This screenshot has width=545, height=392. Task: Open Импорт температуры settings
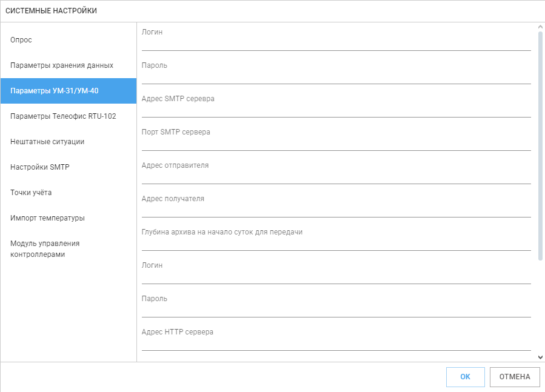(x=69, y=218)
